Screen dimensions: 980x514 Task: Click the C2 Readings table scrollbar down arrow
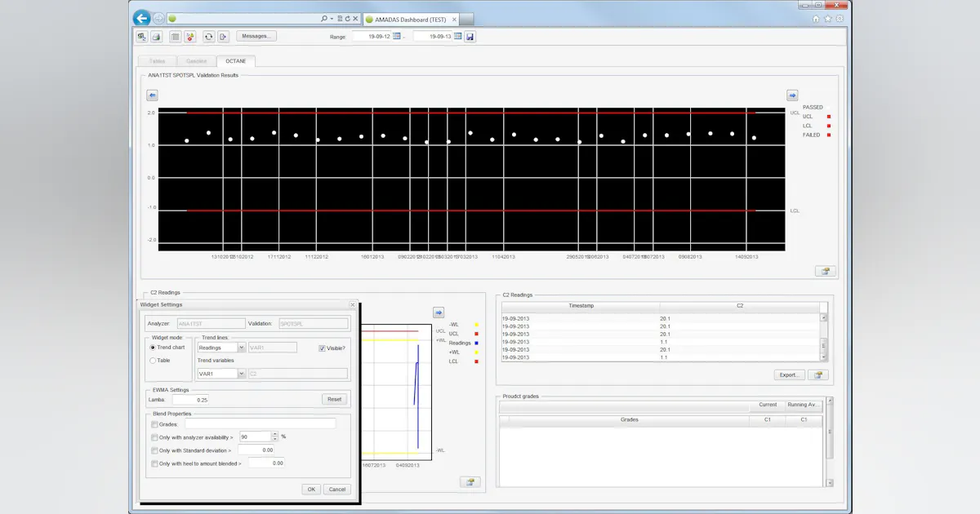click(823, 357)
